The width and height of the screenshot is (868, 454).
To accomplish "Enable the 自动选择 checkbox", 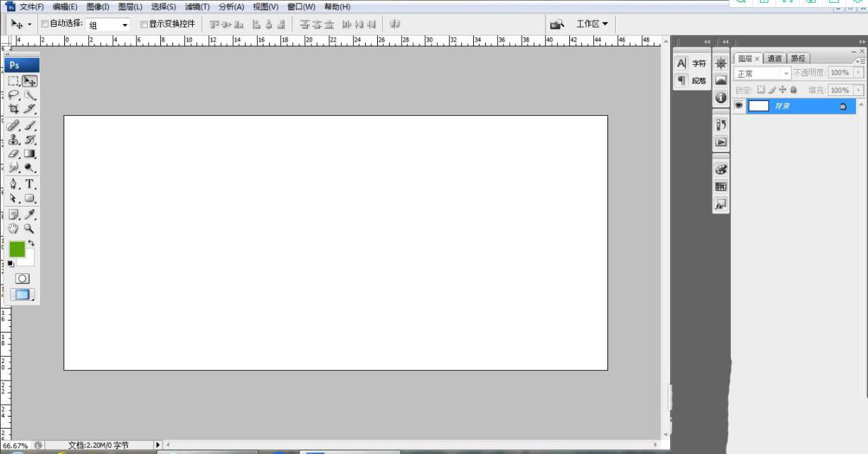I will 45,24.
